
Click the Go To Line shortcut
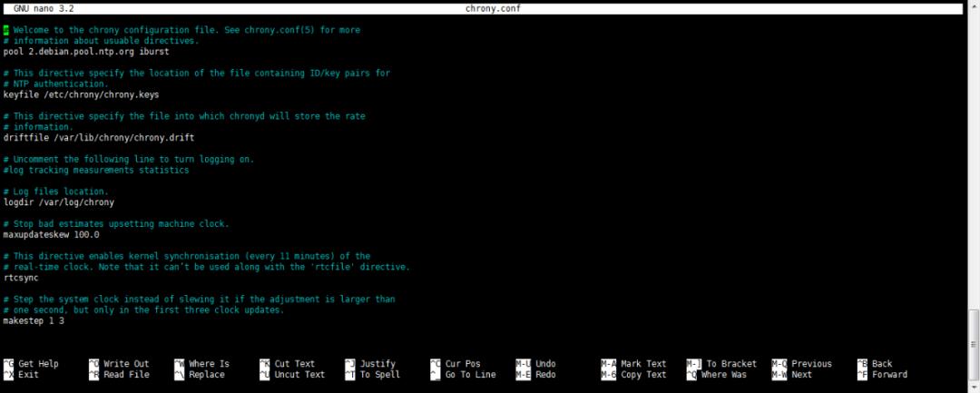[x=463, y=374]
